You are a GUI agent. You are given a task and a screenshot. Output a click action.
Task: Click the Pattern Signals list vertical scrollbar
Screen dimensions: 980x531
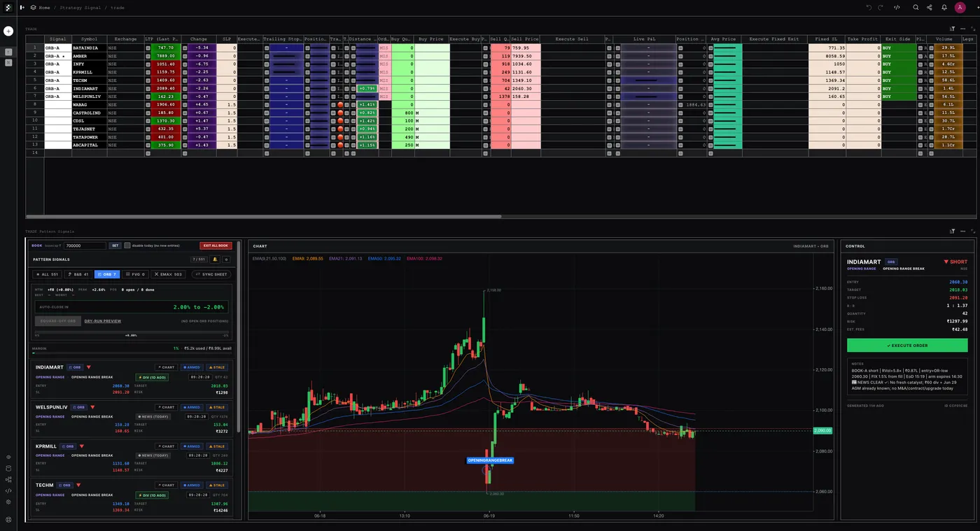pos(239,336)
